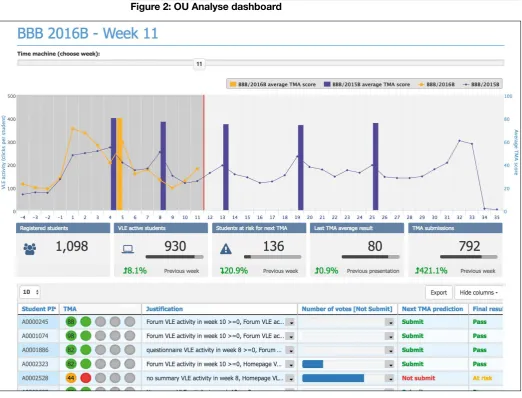The width and height of the screenshot is (522, 398).
Task: Click the blue votes bar for A0002323
Action: [x=313, y=364]
